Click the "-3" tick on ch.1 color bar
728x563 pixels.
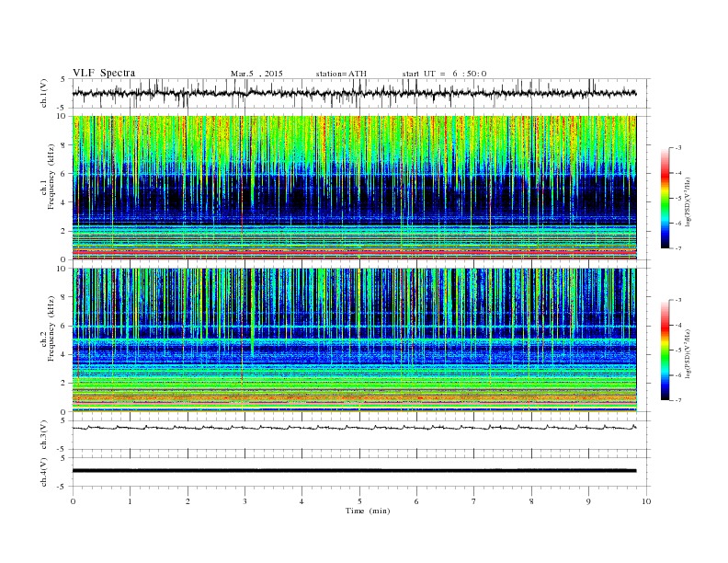pyautogui.click(x=677, y=148)
